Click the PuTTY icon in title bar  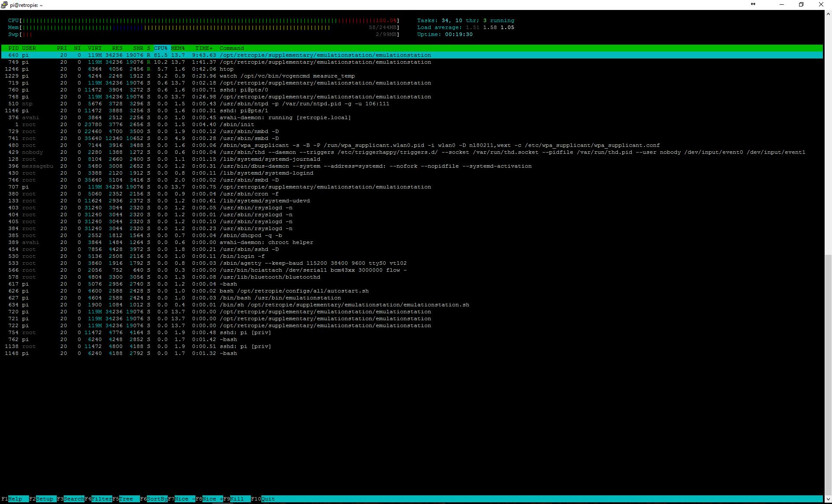pyautogui.click(x=4, y=5)
